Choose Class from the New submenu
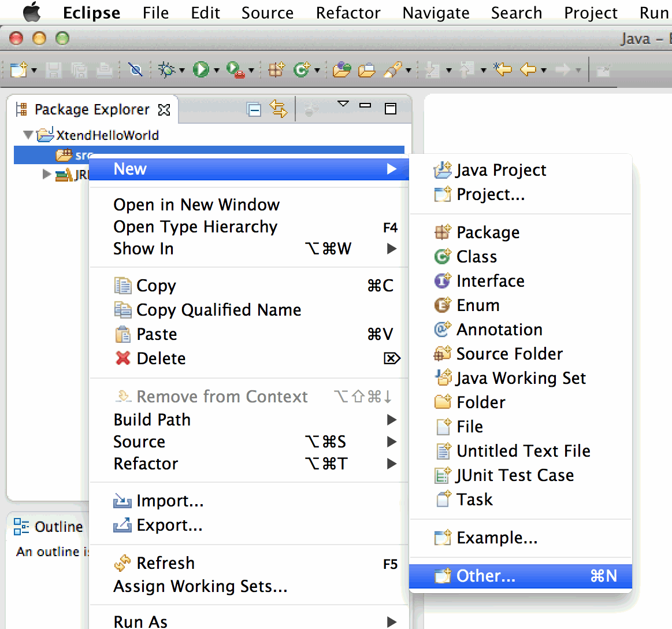Screen dimensions: 672x629 [x=476, y=257]
